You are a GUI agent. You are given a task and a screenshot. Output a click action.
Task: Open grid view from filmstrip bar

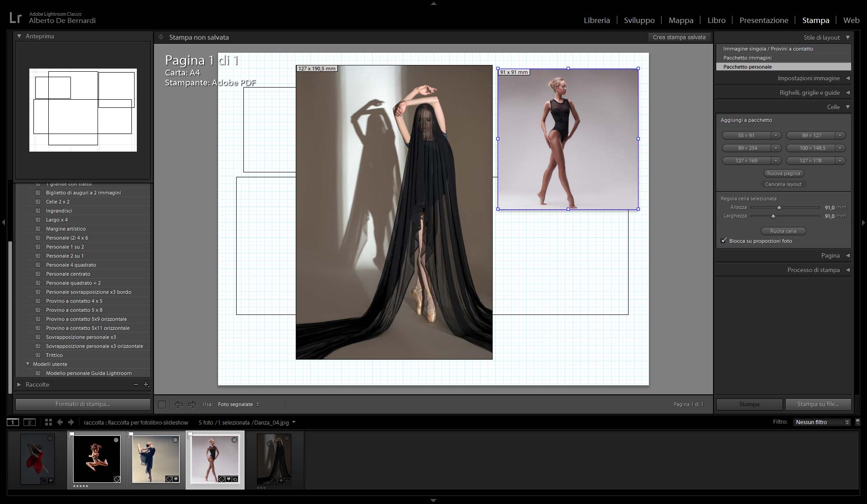[48, 422]
